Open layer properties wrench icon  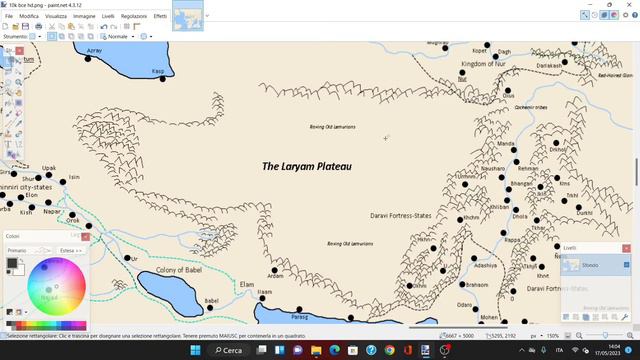624,317
